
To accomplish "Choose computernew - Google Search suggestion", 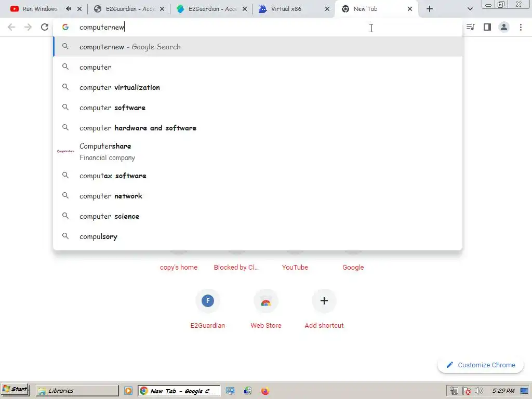I will tap(258, 47).
